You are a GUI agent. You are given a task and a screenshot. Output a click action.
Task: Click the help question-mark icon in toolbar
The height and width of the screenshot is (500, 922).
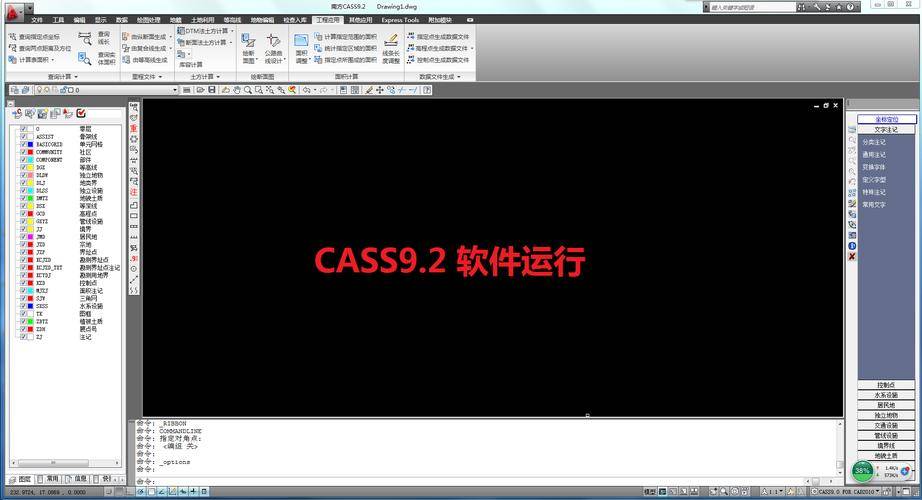click(x=427, y=90)
